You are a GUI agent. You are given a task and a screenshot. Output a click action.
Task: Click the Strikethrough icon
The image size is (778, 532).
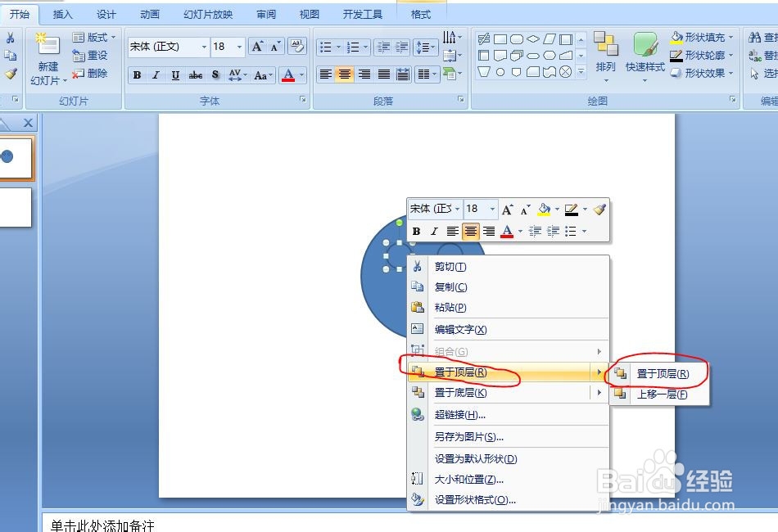196,75
